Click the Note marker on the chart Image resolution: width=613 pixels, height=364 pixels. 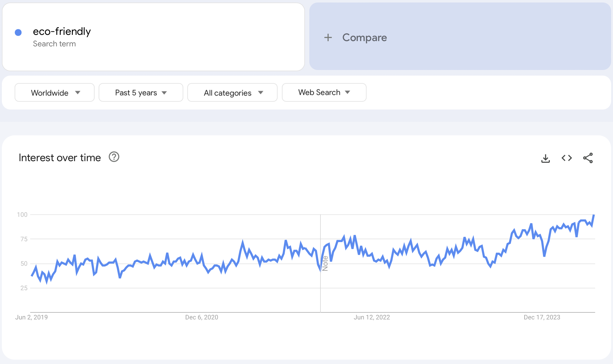[x=325, y=264]
